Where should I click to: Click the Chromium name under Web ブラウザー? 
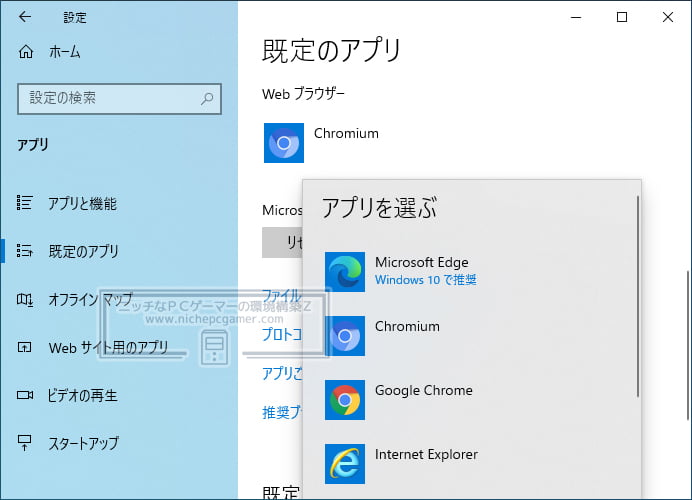[x=346, y=133]
